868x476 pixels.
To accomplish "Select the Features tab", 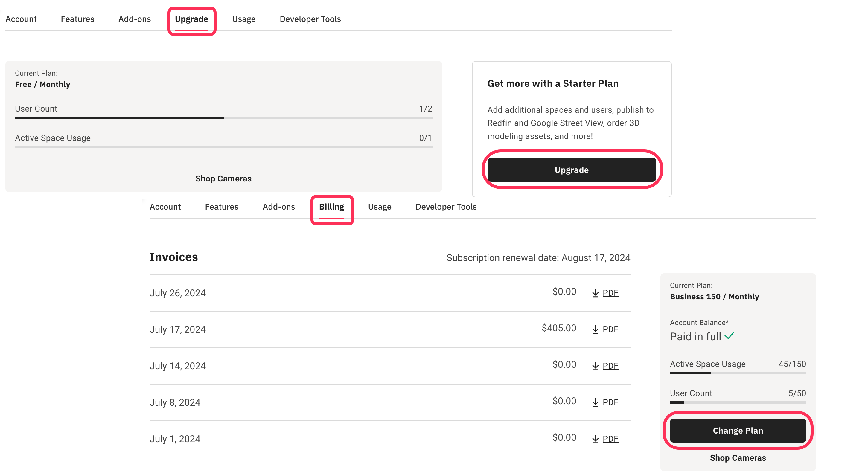I will [x=77, y=19].
